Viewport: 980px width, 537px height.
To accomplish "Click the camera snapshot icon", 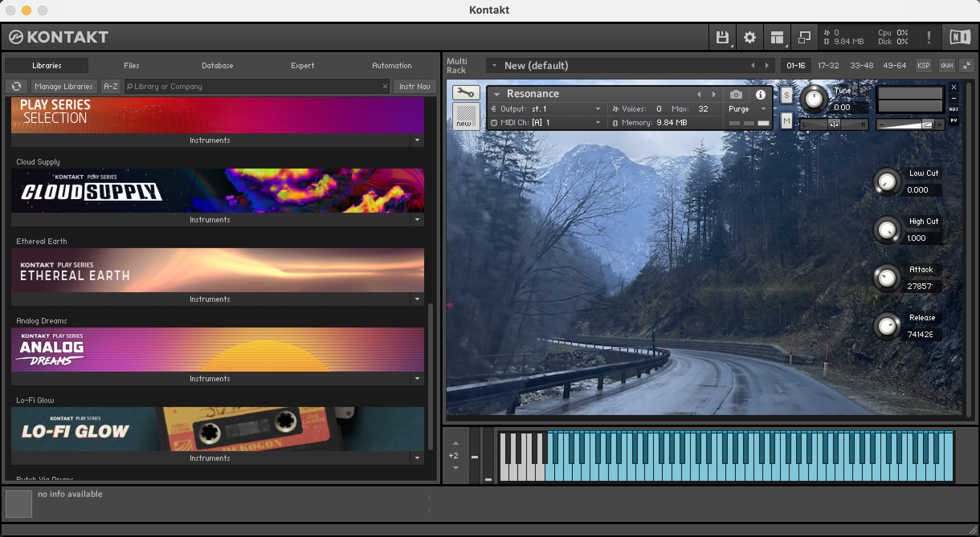I will (736, 95).
